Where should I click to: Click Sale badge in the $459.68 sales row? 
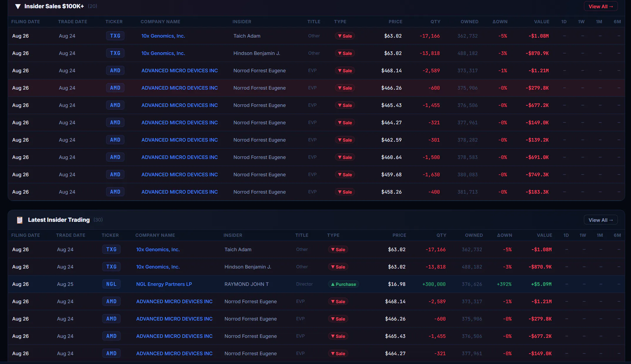click(345, 175)
